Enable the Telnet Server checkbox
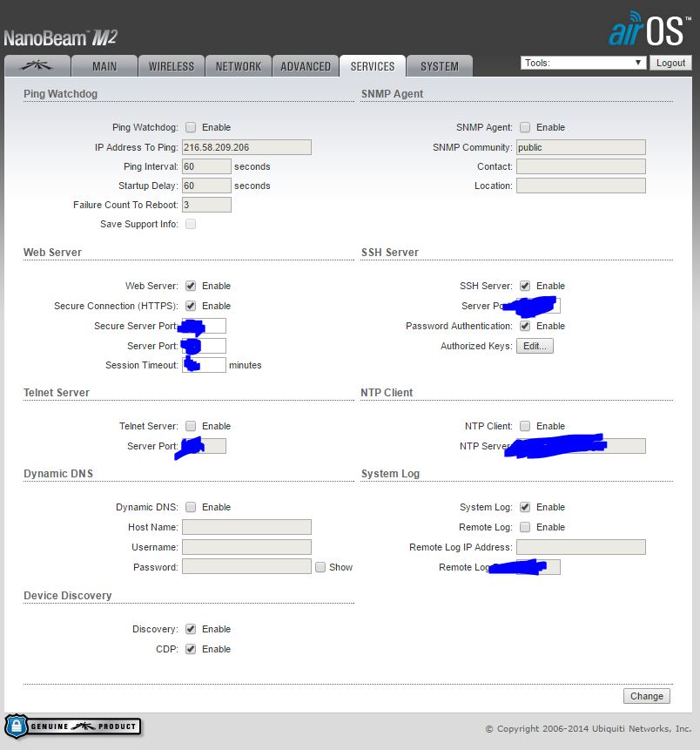This screenshot has width=700, height=750. [191, 426]
